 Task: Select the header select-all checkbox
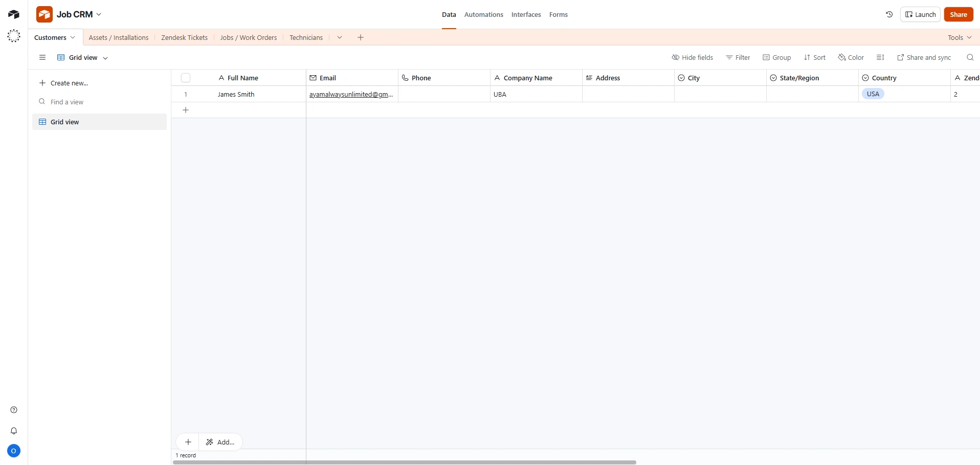[186, 78]
